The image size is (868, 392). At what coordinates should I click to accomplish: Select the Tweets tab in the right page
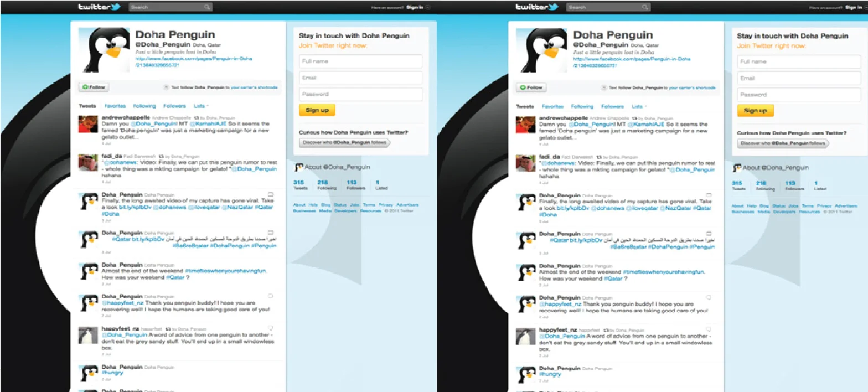click(525, 106)
